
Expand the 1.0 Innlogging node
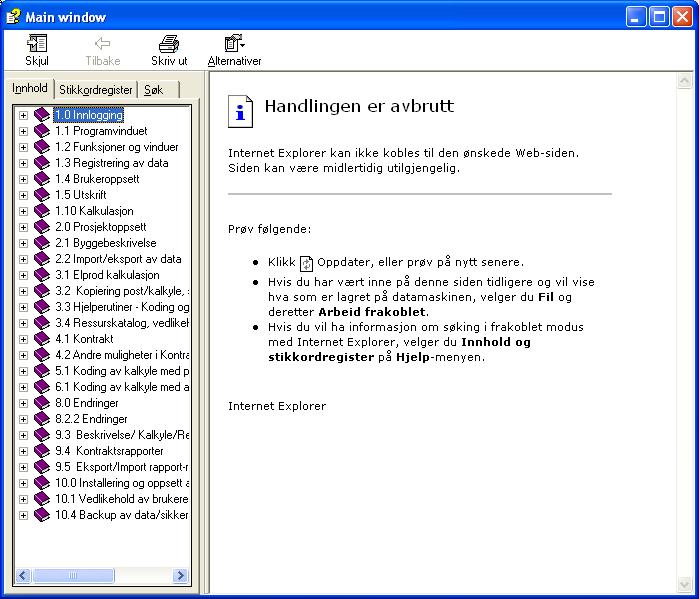23,115
